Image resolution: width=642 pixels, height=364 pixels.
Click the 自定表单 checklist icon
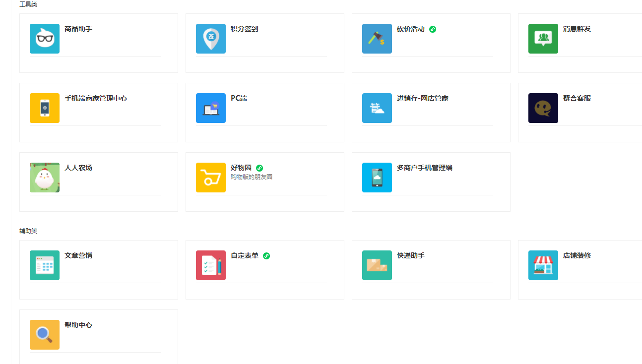tap(211, 265)
